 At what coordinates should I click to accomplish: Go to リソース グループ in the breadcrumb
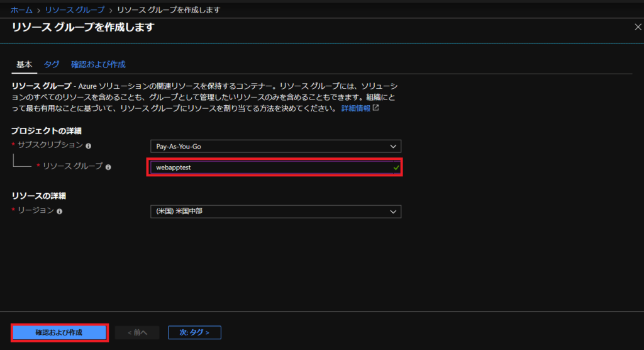[74, 10]
